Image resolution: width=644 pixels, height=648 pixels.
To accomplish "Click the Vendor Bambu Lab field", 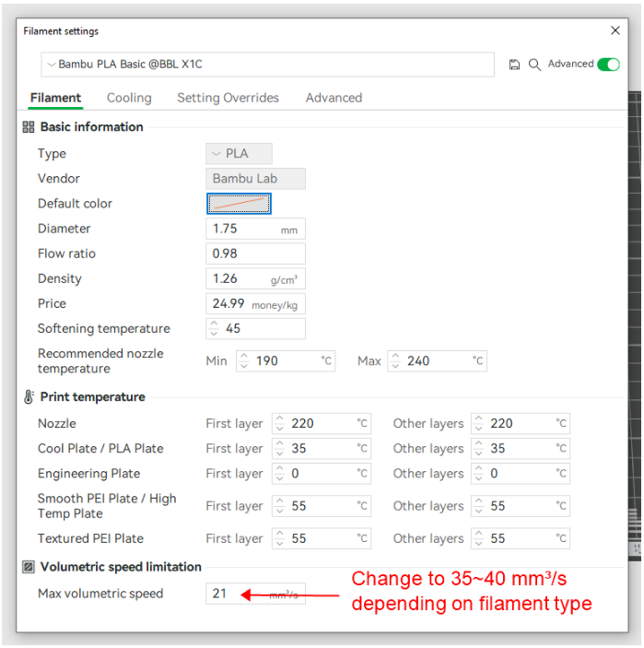I will tap(255, 179).
